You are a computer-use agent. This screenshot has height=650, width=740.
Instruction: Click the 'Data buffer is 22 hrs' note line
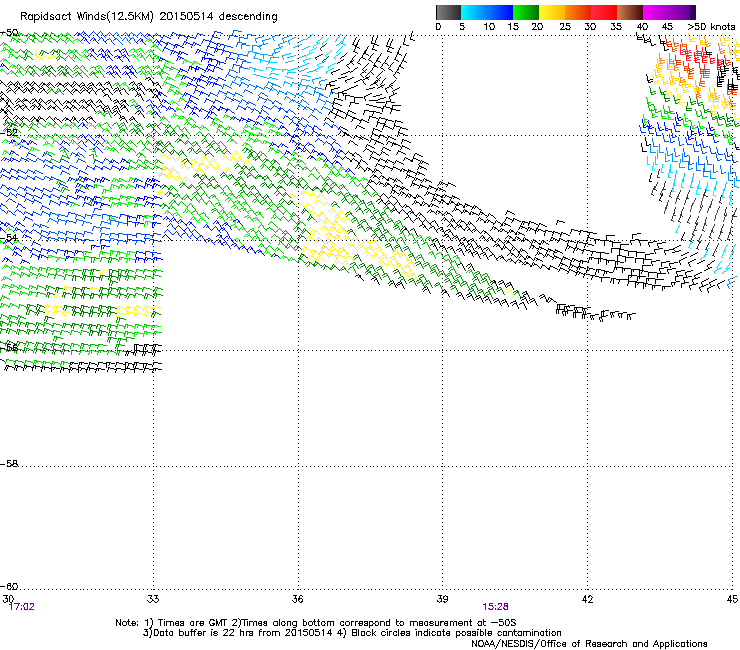tap(352, 633)
